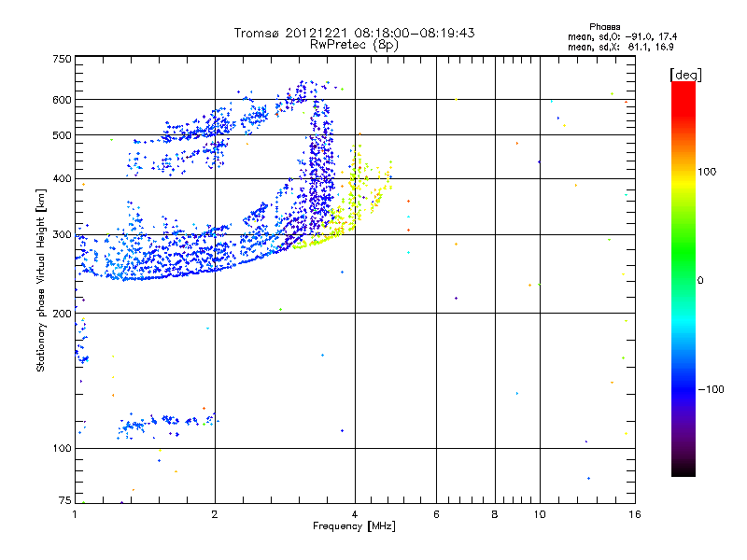Click the "500" tick label on the height axis
This screenshot has height=560, width=747.
click(62, 135)
